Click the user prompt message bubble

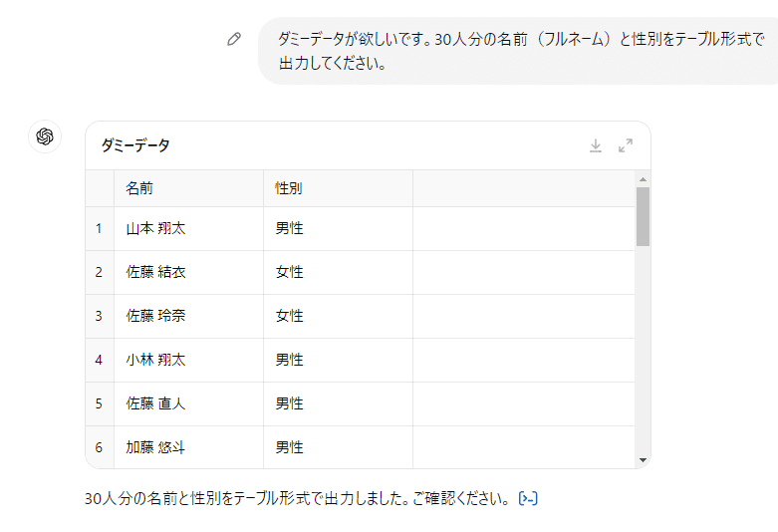pyautogui.click(x=518, y=51)
